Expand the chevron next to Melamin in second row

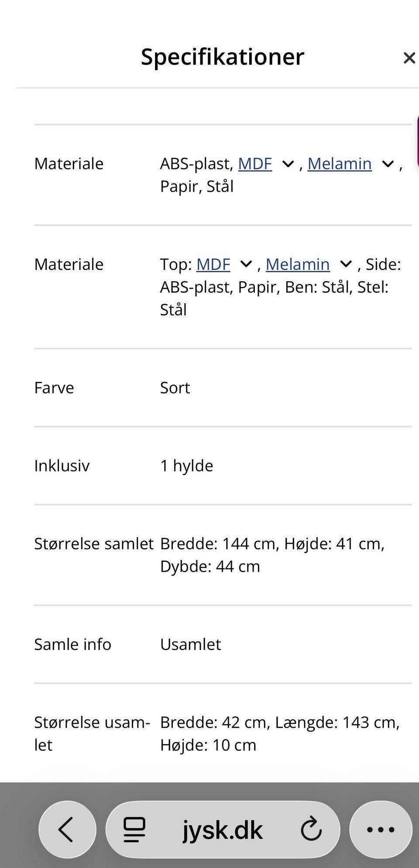point(345,265)
